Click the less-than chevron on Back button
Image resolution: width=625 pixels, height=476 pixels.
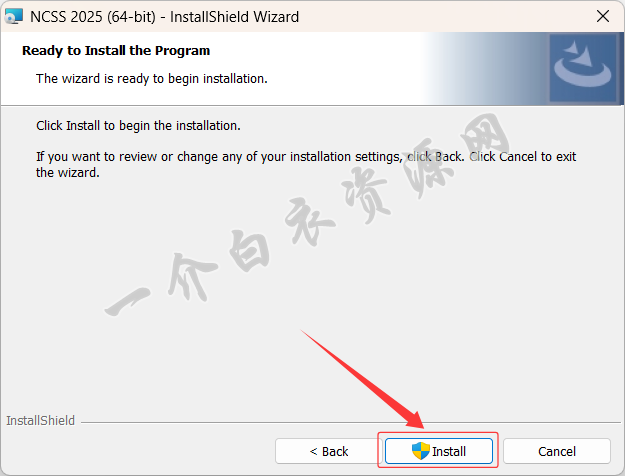pyautogui.click(x=314, y=452)
